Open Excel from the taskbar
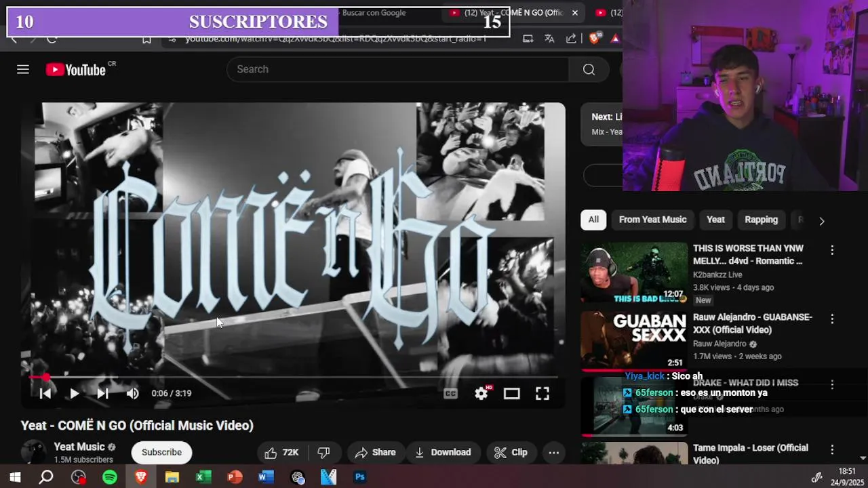The width and height of the screenshot is (868, 488). pos(203,477)
